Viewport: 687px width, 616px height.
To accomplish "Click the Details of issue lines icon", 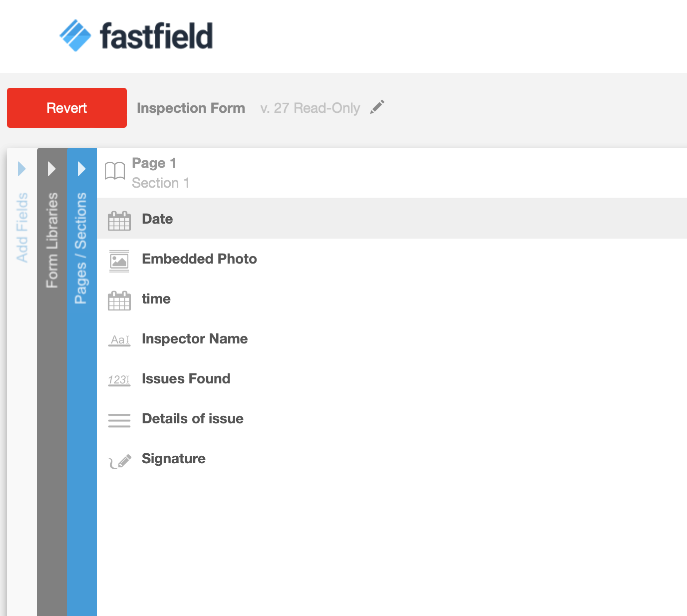I will tap(119, 420).
